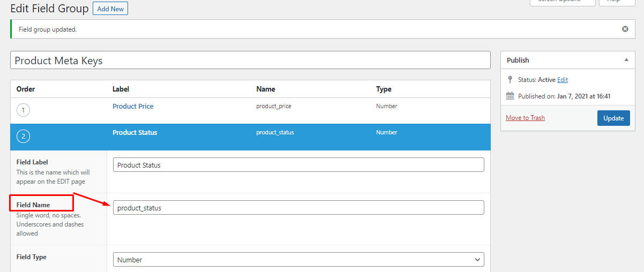Viewport: 644px width, 272px height.
Task: Click the Field Name input box
Action: [x=298, y=208]
